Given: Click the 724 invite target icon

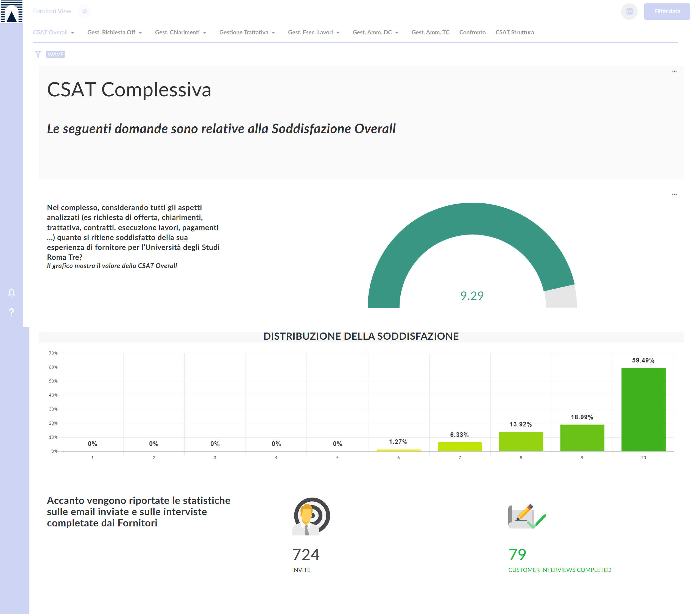Looking at the screenshot, I should tap(311, 516).
